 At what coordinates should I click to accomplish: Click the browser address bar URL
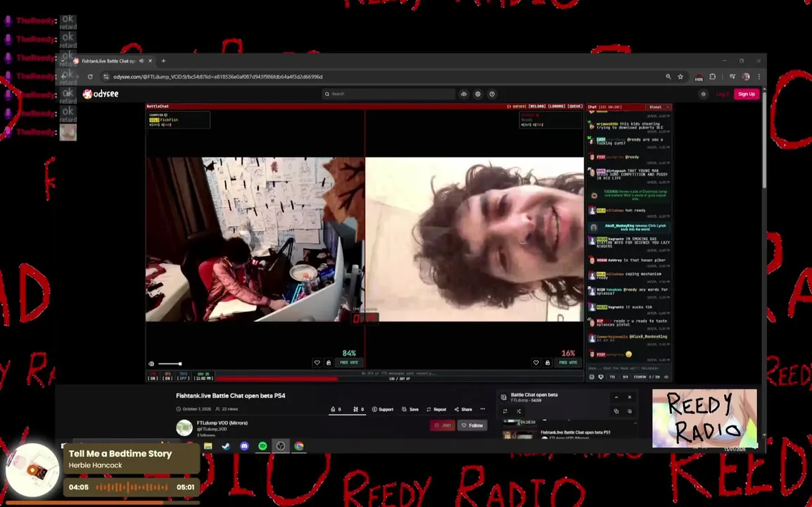(217, 77)
